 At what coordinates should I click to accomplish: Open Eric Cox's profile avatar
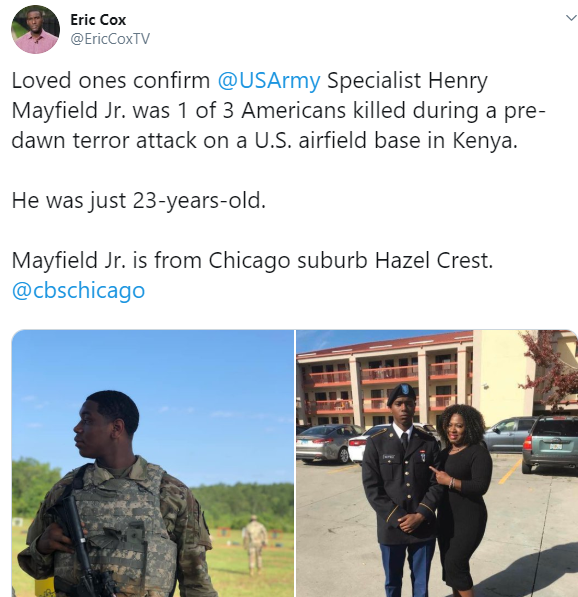point(35,30)
